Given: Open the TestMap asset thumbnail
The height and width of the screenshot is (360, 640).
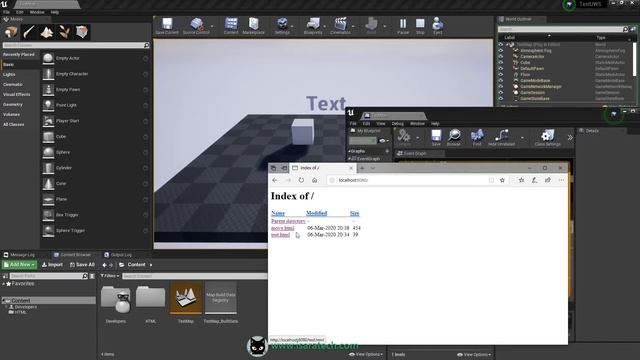Looking at the screenshot, I should pyautogui.click(x=186, y=298).
